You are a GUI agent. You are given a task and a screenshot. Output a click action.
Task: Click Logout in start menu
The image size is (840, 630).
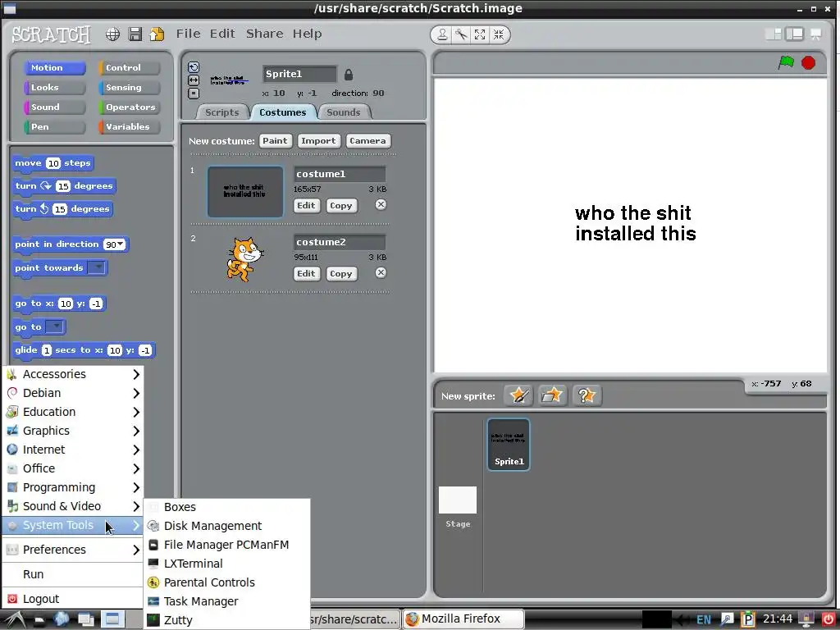click(x=72, y=599)
